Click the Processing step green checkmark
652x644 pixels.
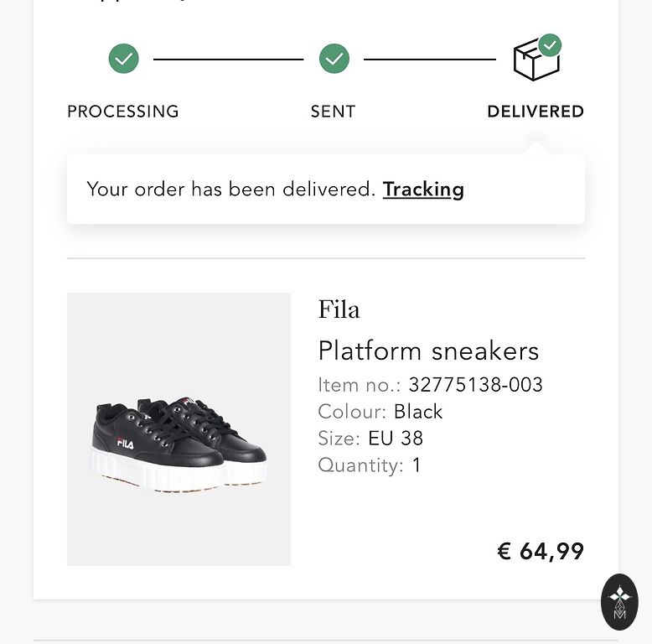124,60
